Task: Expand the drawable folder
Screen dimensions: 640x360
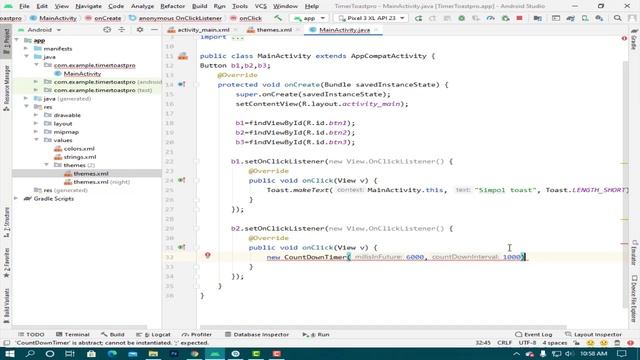Action: tap(36, 115)
